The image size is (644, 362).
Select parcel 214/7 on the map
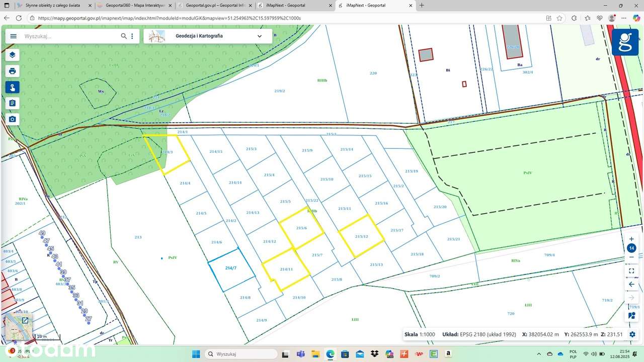(231, 269)
